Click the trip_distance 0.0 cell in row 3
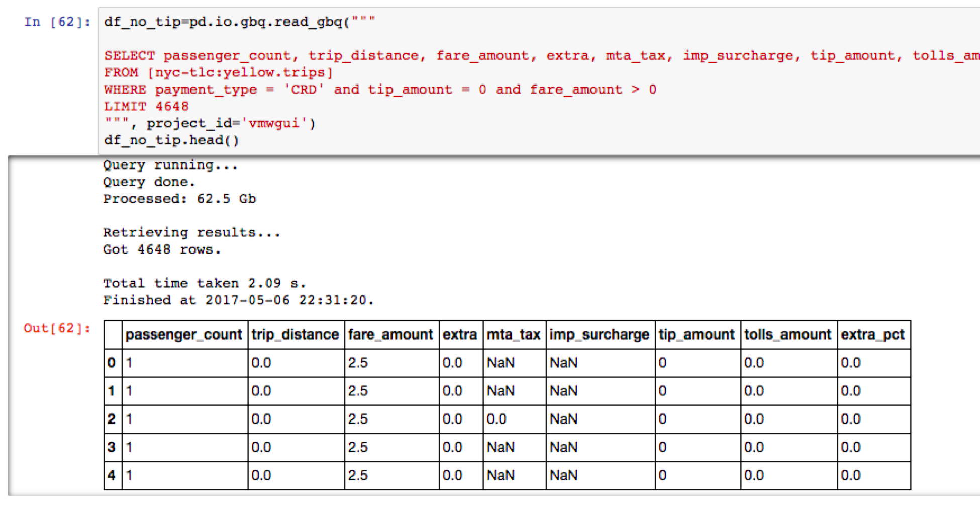The height and width of the screenshot is (505, 980). [x=296, y=447]
